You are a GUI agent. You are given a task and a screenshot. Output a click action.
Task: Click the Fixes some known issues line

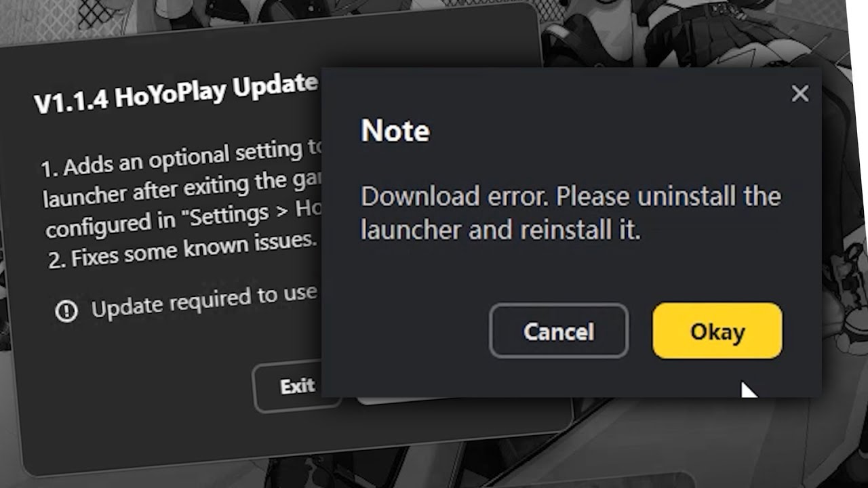(182, 249)
